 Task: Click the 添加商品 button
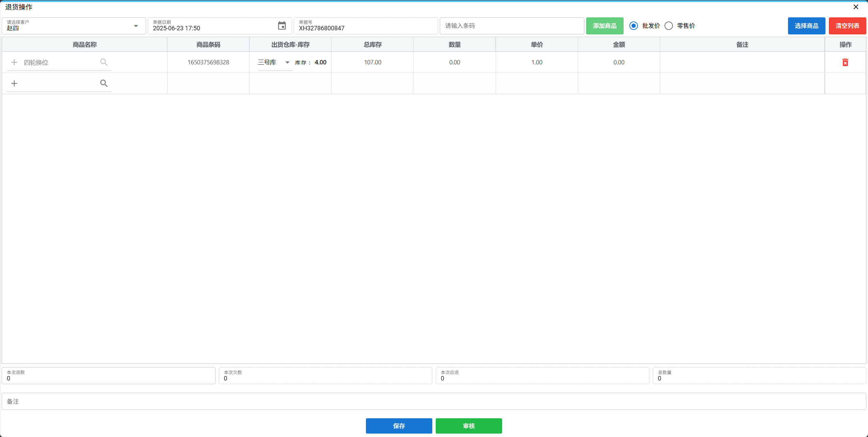click(x=605, y=26)
